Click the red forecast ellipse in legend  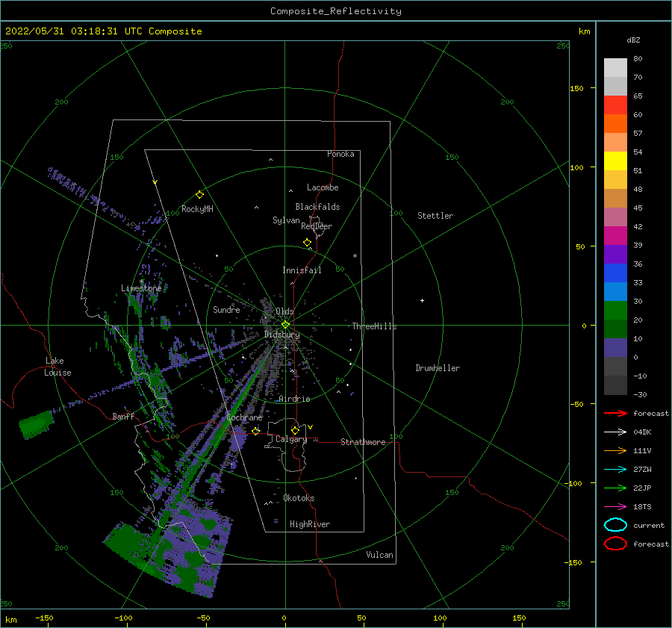coord(615,544)
